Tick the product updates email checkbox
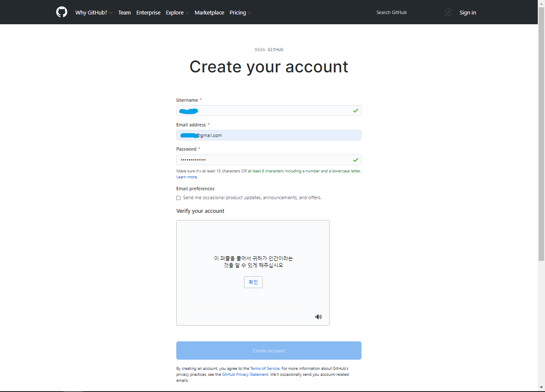This screenshot has width=545, height=392. [178, 198]
